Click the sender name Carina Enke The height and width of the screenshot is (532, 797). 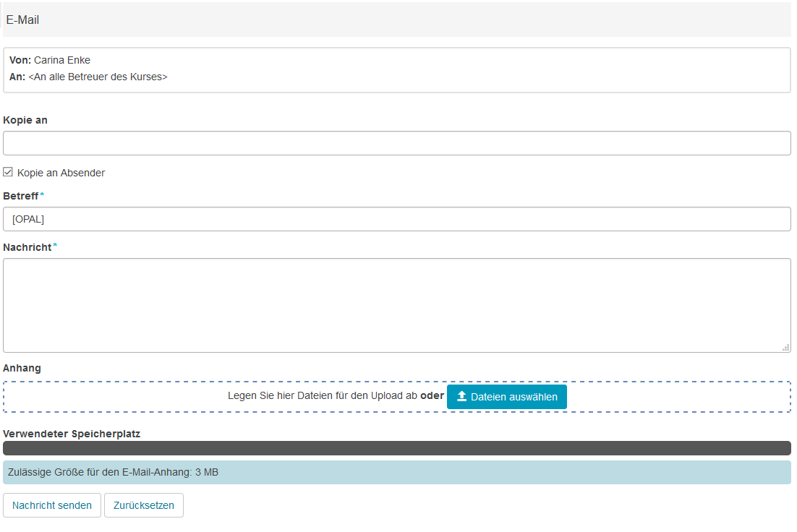(61, 60)
